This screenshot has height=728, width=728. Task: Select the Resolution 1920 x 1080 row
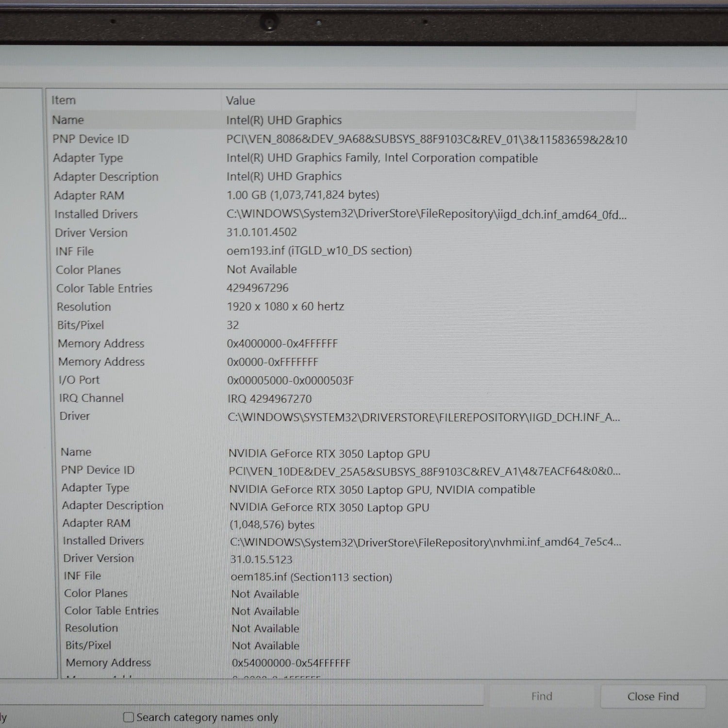(x=285, y=307)
